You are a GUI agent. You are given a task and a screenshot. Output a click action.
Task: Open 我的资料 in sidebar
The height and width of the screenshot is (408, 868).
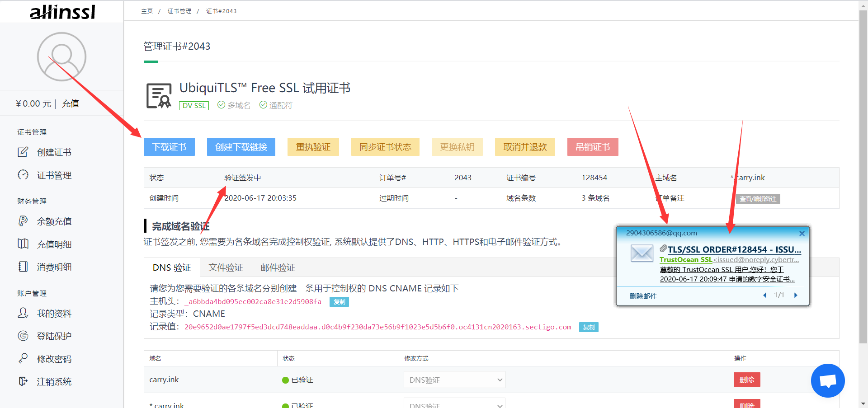pos(54,313)
